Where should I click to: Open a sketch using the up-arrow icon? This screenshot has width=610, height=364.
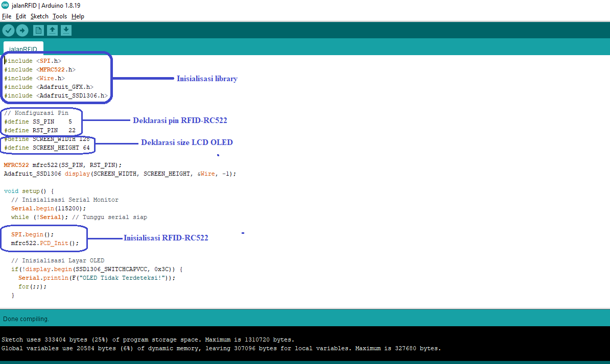click(52, 31)
